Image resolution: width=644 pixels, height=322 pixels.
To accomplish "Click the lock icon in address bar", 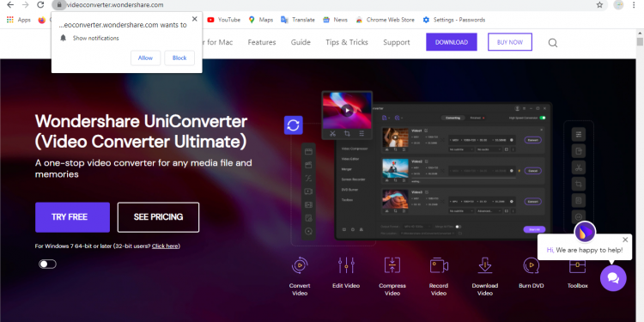I will pos(59,5).
